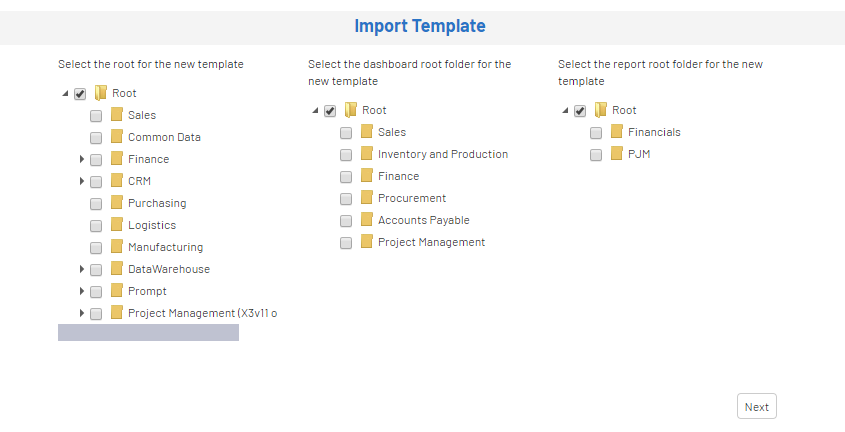Click the Inventory and Production folder icon
The height and width of the screenshot is (432, 845).
[367, 154]
